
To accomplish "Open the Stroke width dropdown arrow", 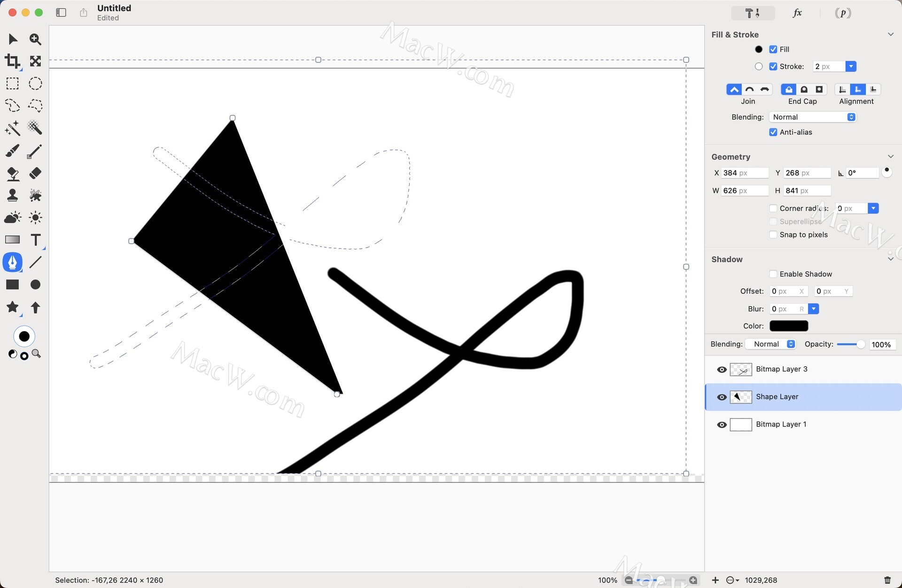I will click(851, 66).
